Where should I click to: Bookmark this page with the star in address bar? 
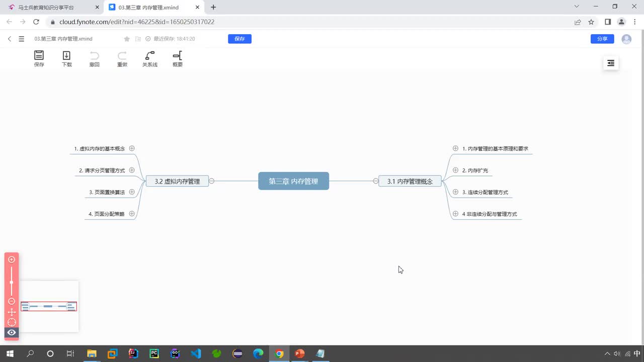[x=591, y=22]
